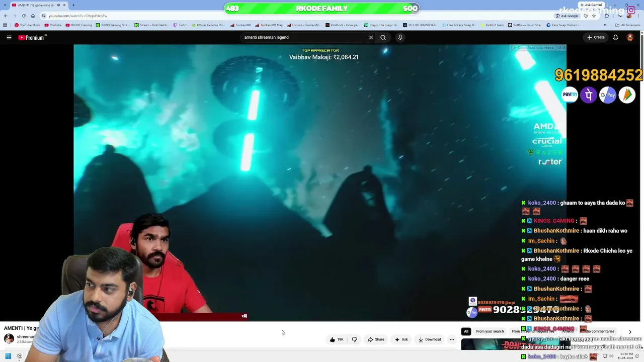Viewport: 644px width, 362px height.
Task: Open the YouTube Music bookmark
Action: (x=28, y=25)
